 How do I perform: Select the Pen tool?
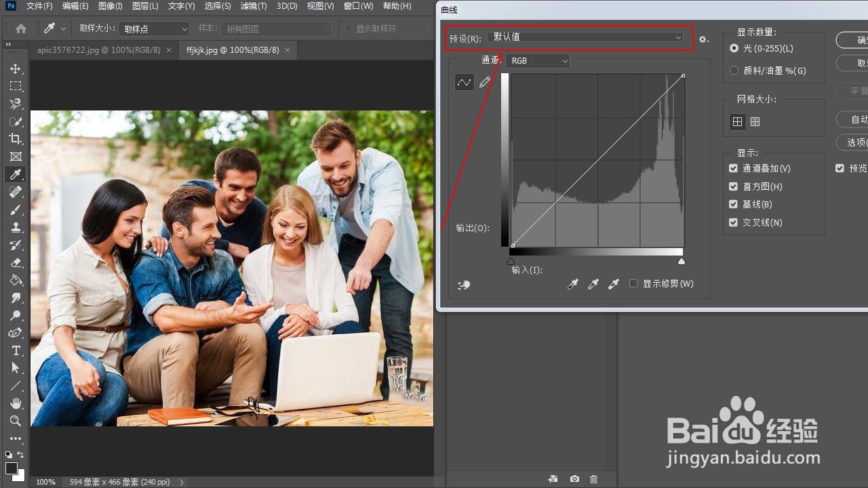point(15,333)
